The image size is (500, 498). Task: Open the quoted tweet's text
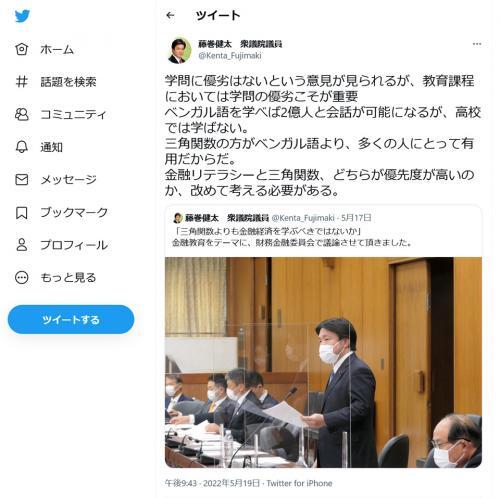[x=292, y=237]
